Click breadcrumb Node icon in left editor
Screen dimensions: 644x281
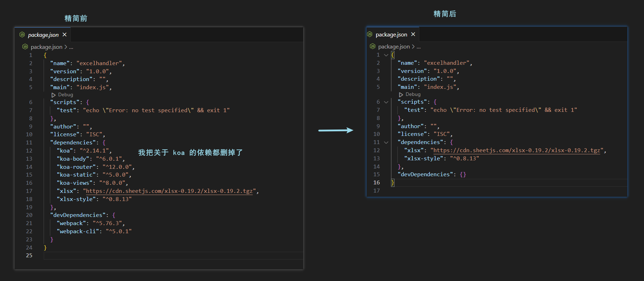click(x=25, y=47)
